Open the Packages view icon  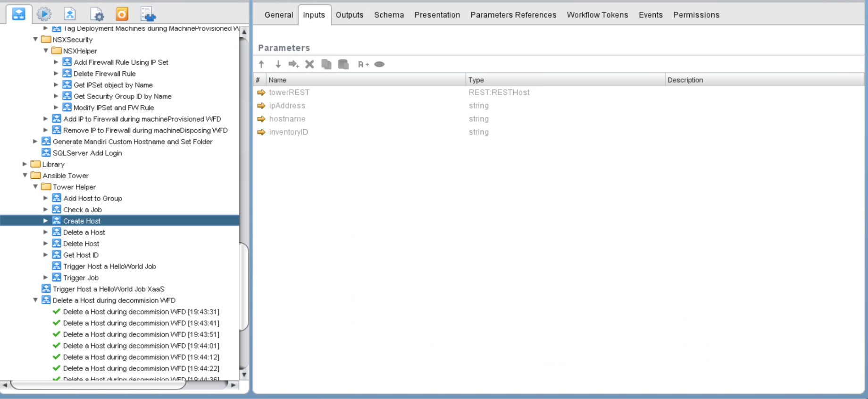click(148, 14)
